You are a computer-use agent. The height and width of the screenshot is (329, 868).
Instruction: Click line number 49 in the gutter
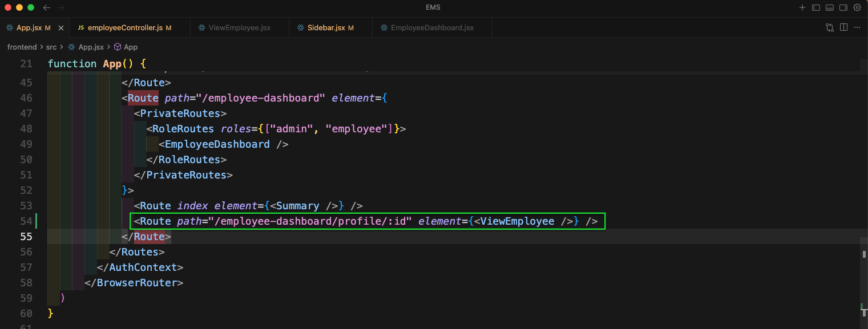point(26,144)
